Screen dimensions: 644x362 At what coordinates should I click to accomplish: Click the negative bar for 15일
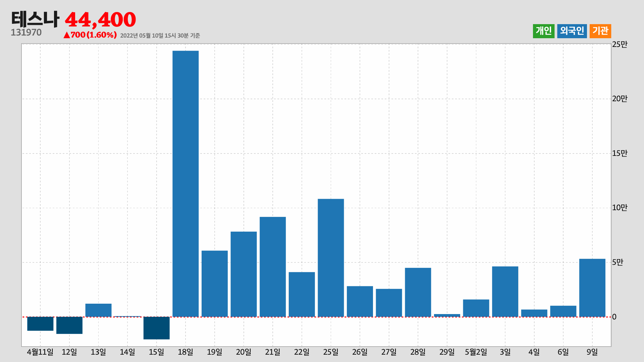157,328
